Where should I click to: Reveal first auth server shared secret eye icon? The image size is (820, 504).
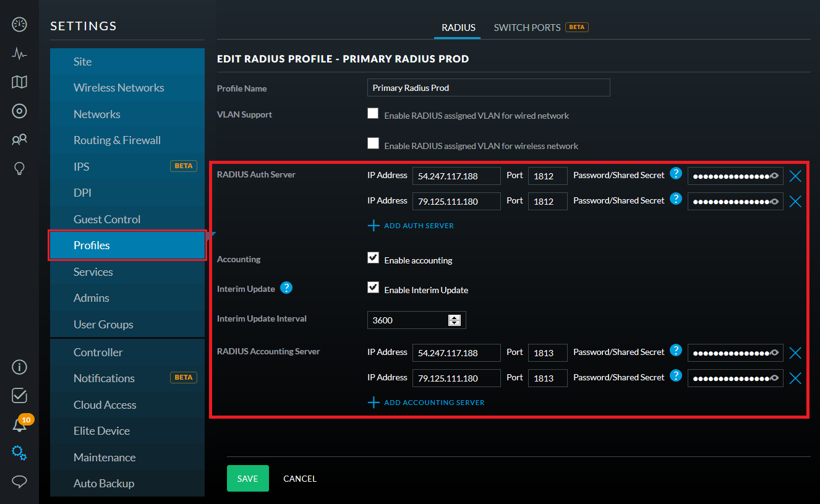774,176
